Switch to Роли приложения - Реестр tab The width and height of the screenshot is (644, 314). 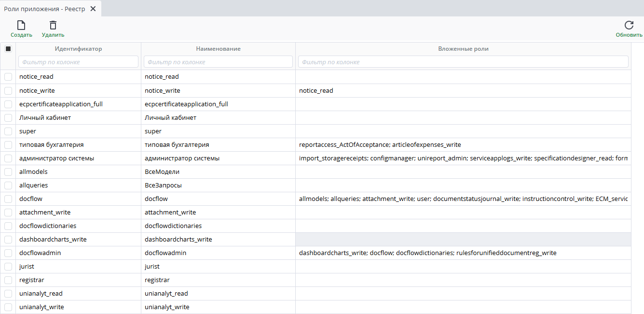(x=44, y=9)
